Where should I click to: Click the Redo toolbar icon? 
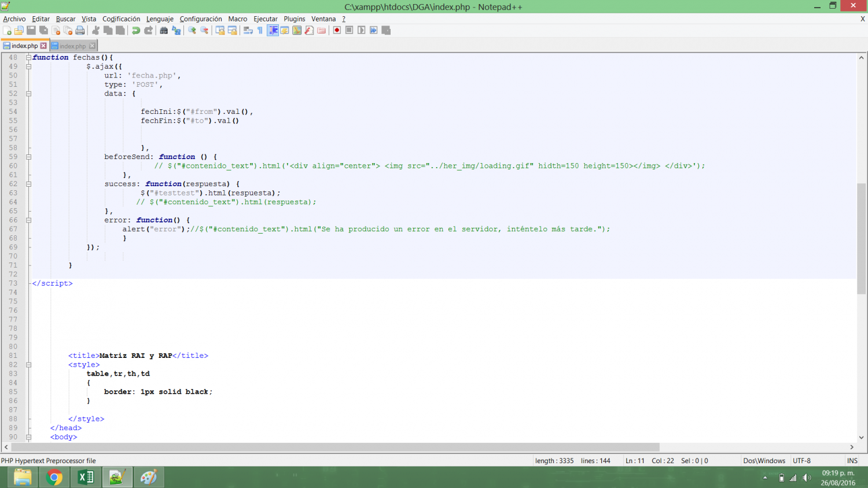coord(148,30)
